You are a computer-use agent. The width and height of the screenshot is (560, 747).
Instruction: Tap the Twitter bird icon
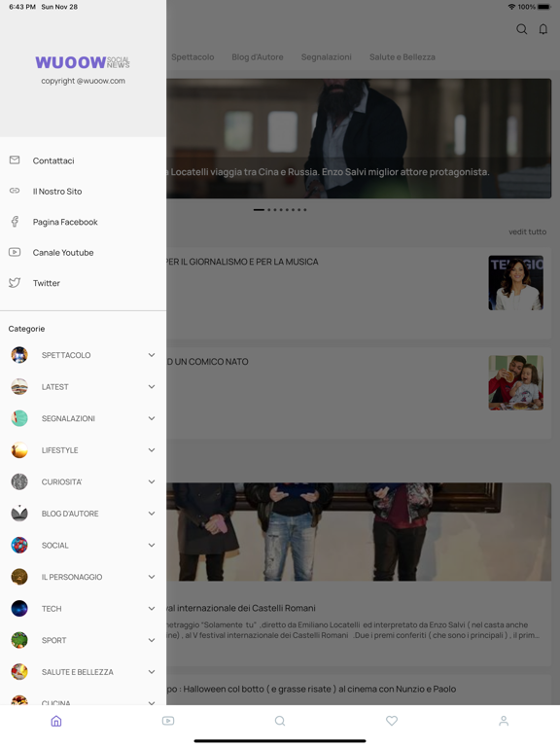tap(15, 282)
